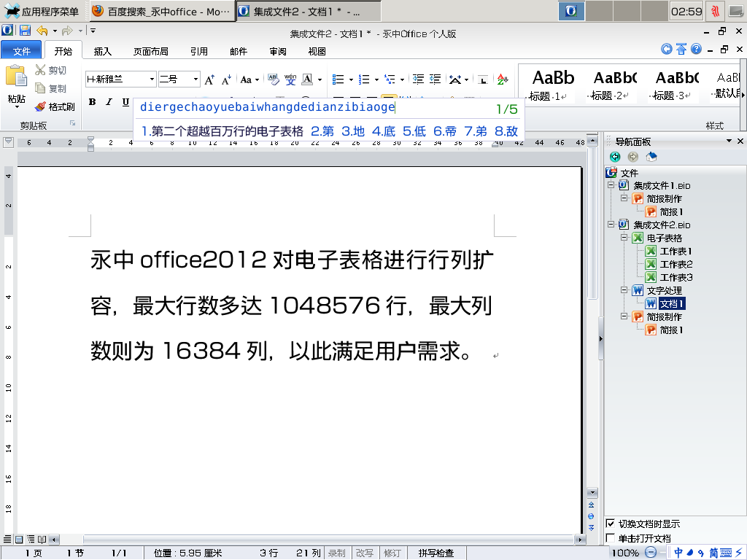Open the pinyin guide (wén 文) tool
The height and width of the screenshot is (560, 747).
click(x=290, y=79)
